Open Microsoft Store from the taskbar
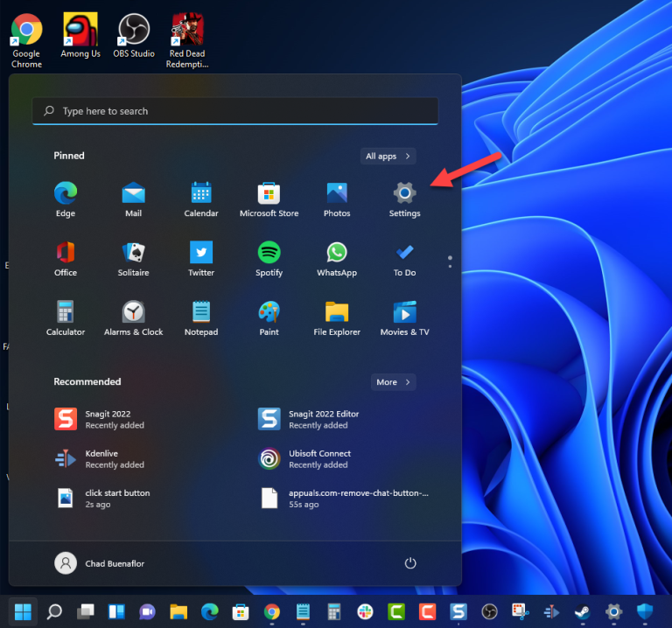This screenshot has height=628, width=672. pos(241,611)
